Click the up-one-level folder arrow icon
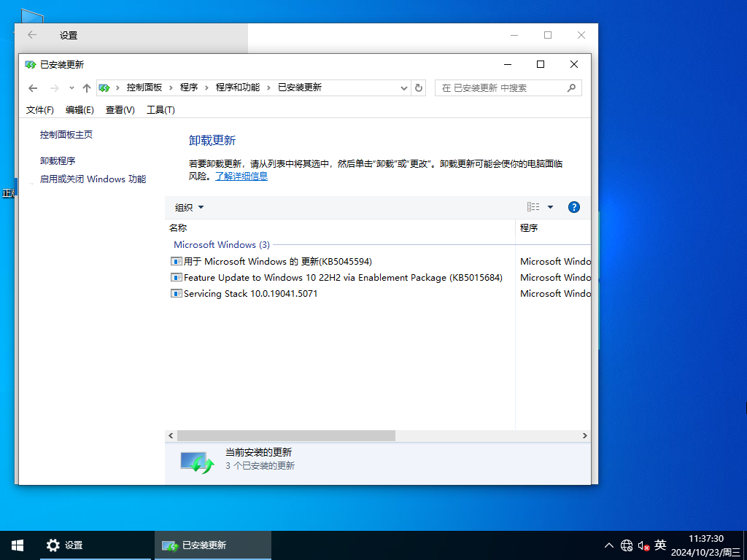This screenshot has width=747, height=560. (x=86, y=87)
